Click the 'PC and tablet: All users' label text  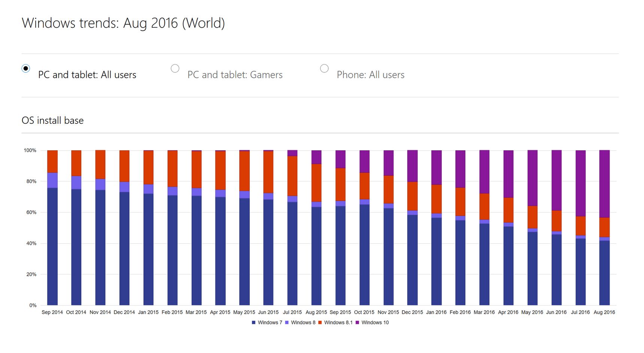click(x=87, y=75)
